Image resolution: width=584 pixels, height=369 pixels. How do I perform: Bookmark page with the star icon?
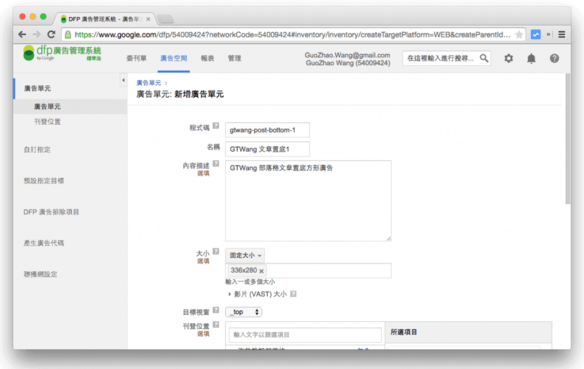pos(518,35)
